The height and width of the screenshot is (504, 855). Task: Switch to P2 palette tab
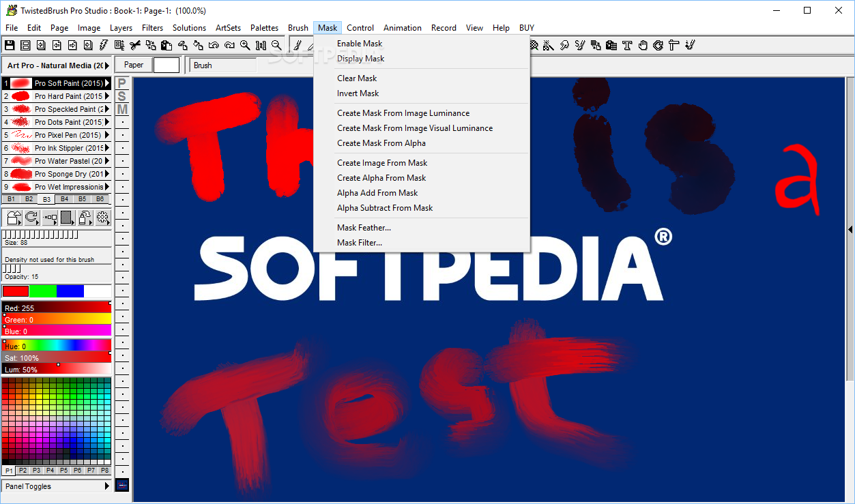coord(23,471)
